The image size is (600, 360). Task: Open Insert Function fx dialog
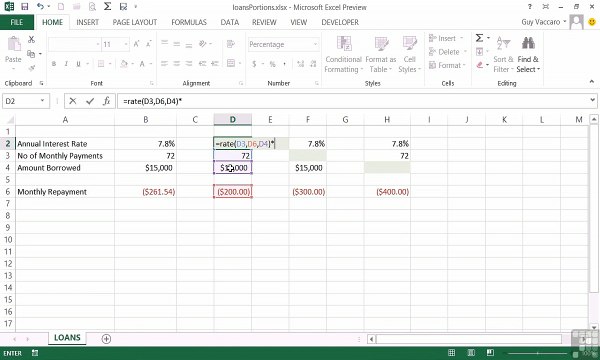pos(106,101)
